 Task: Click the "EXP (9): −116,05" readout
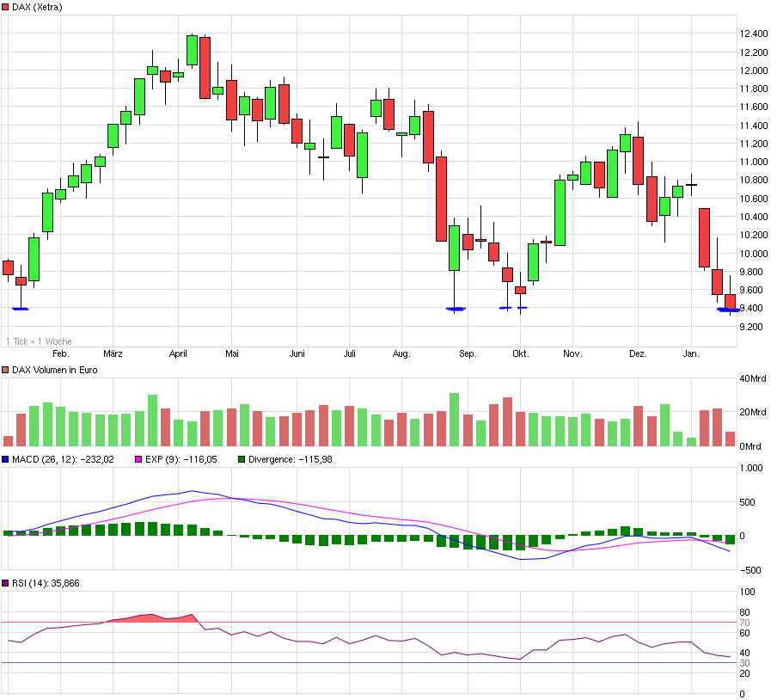click(x=180, y=459)
